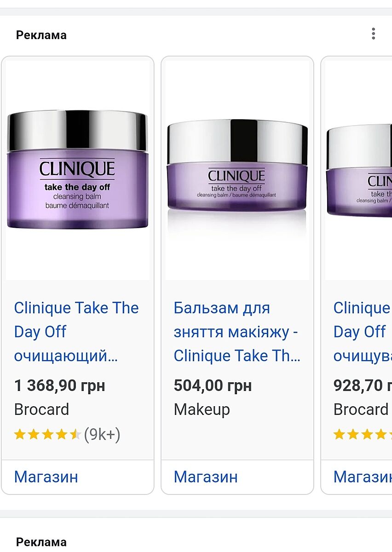
Task: Click the 504,00 грн price
Action: (213, 385)
